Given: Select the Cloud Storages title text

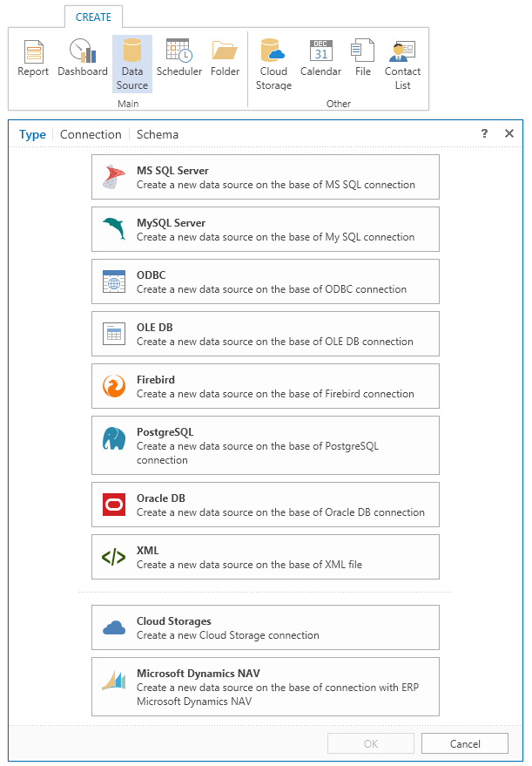Looking at the screenshot, I should [x=174, y=621].
